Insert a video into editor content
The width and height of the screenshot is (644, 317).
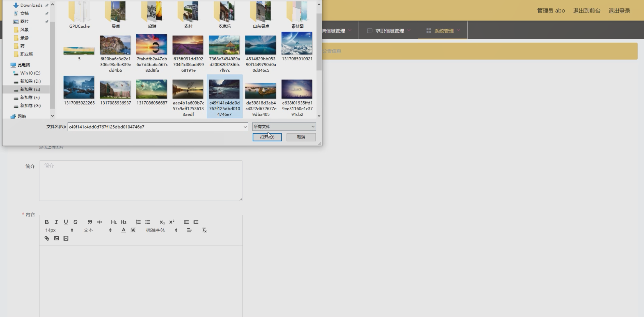66,238
